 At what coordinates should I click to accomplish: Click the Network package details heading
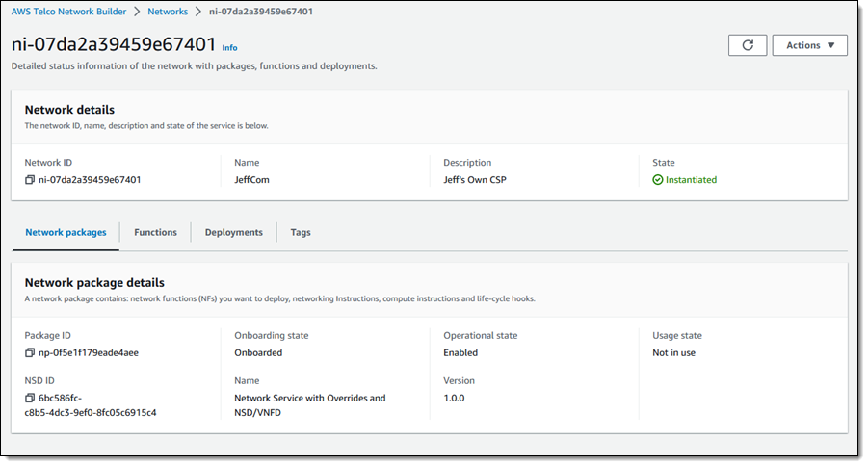point(94,283)
